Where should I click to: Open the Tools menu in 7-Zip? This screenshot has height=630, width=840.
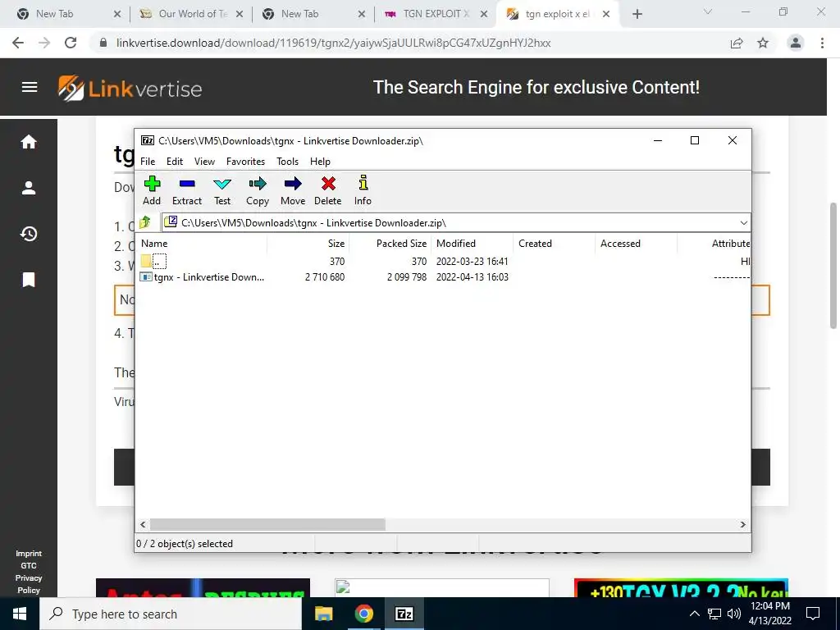pos(287,162)
